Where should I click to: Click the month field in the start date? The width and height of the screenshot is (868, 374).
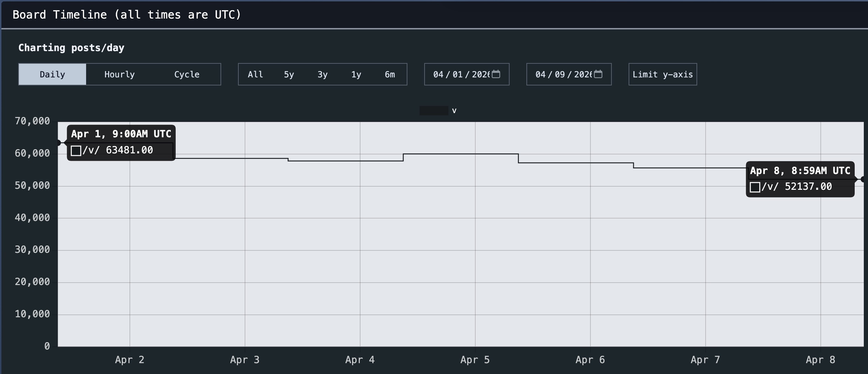click(x=438, y=74)
